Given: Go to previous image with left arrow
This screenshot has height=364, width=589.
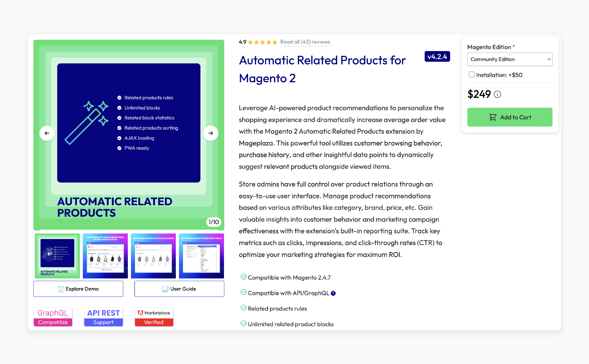Looking at the screenshot, I should tap(47, 133).
